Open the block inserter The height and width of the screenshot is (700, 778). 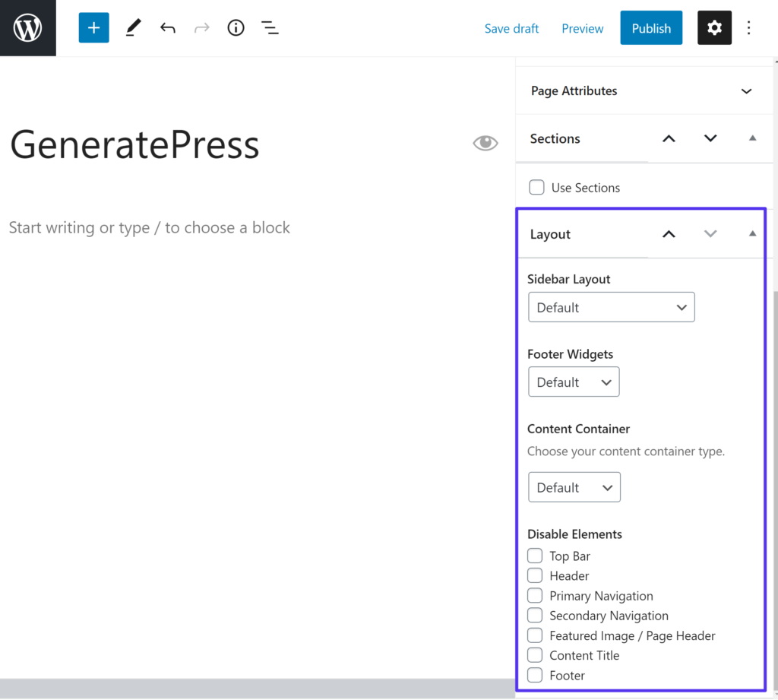(93, 27)
